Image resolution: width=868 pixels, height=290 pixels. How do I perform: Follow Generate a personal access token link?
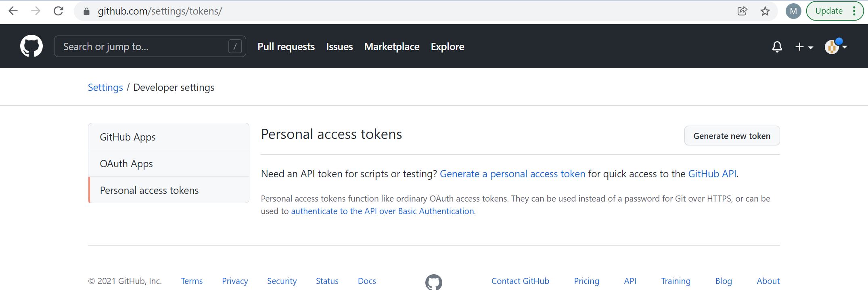(512, 174)
